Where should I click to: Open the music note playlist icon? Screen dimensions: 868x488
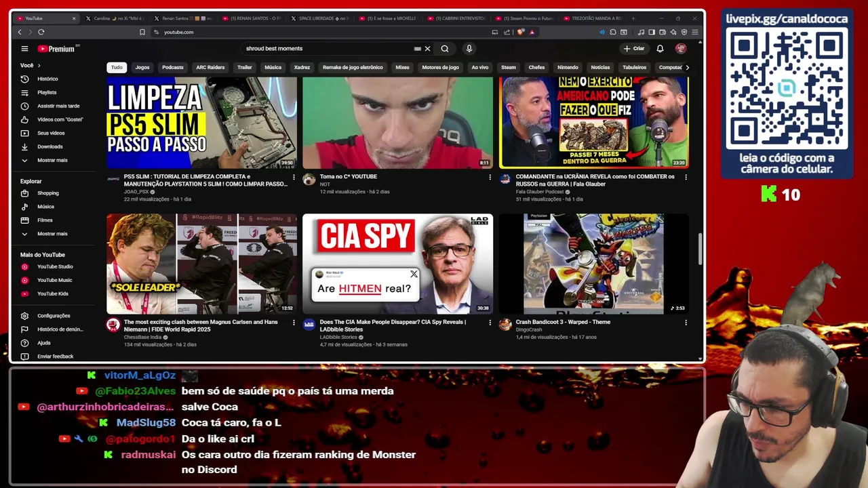coord(642,32)
